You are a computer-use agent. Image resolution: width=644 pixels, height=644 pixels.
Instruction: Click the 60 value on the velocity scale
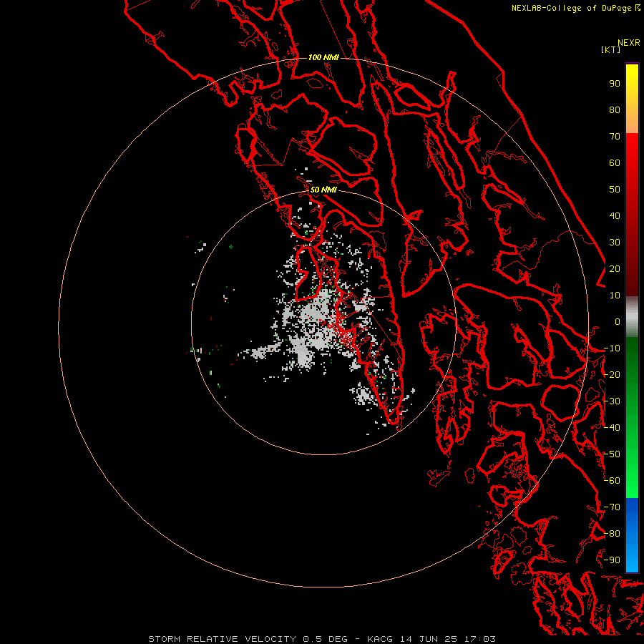(x=615, y=162)
